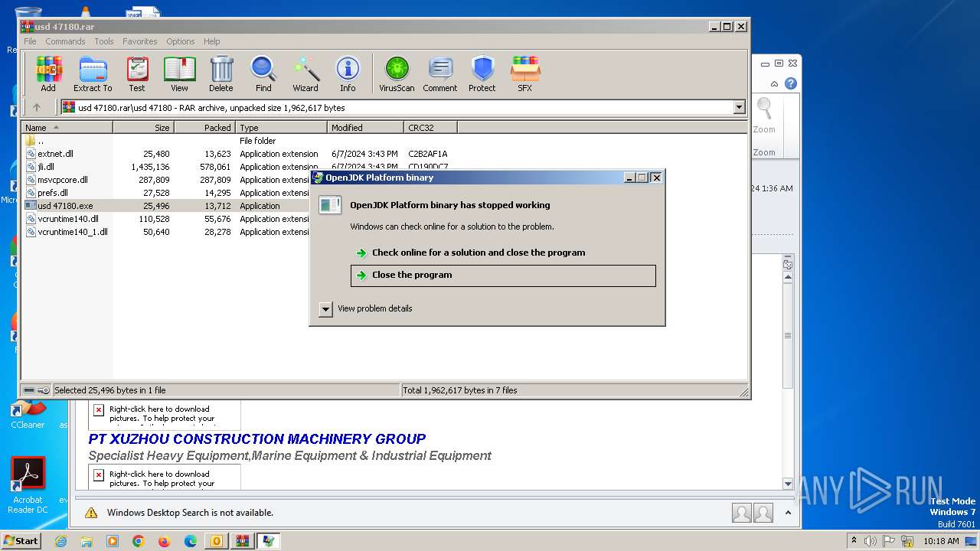Viewport: 980px width, 551px height.
Task: Click the Delete trash can icon
Action: (x=221, y=74)
